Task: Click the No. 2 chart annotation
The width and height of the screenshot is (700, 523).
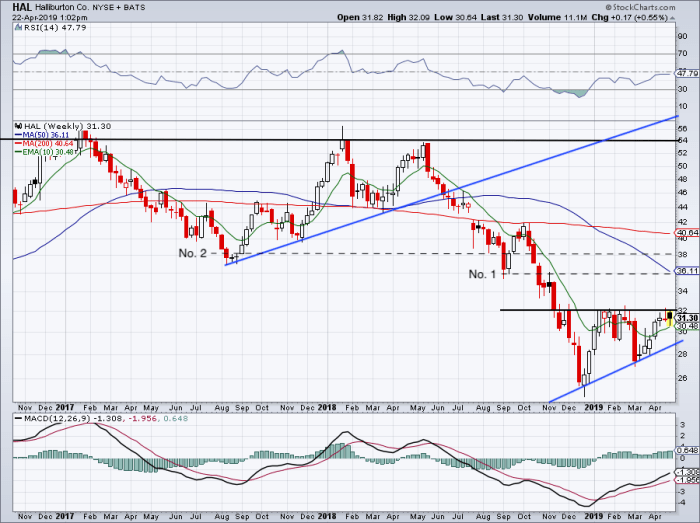Action: pyautogui.click(x=192, y=253)
